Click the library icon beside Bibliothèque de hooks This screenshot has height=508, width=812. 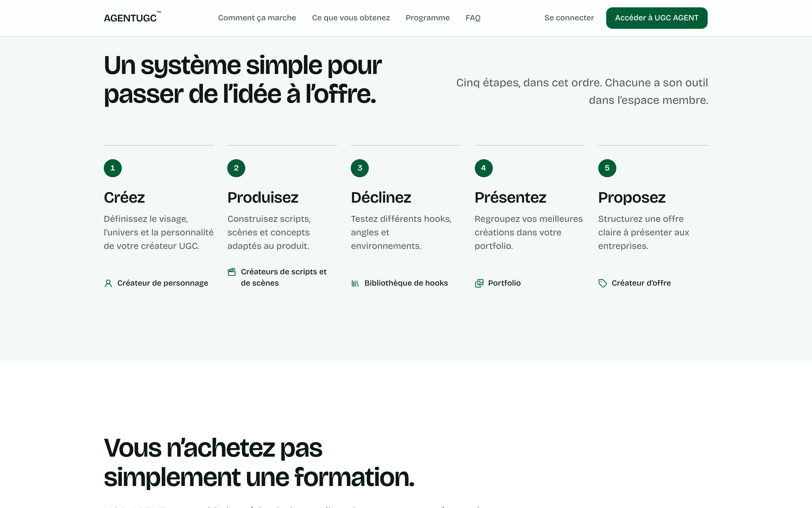tap(355, 283)
